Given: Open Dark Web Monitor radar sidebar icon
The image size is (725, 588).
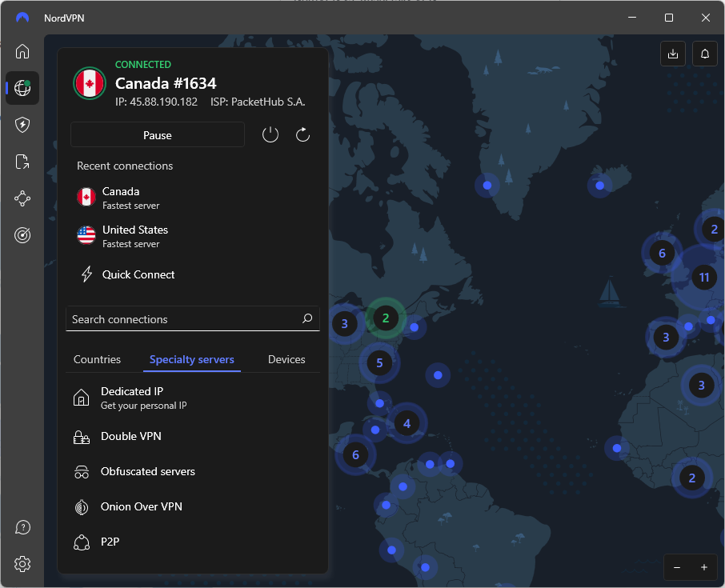Looking at the screenshot, I should point(22,235).
